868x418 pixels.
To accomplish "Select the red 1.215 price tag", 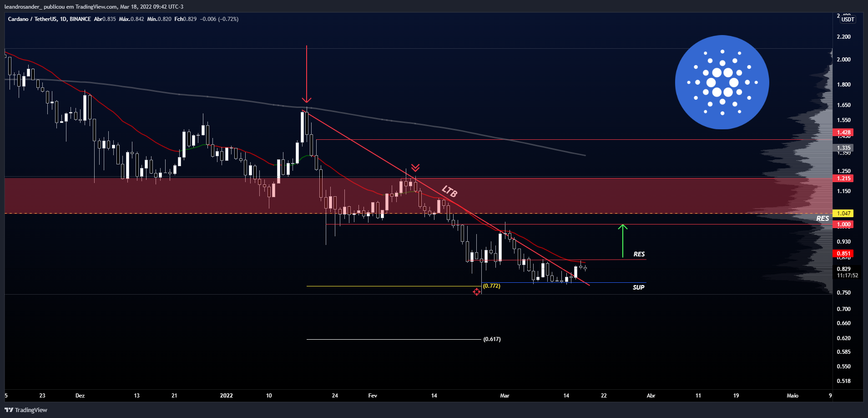I will [843, 178].
